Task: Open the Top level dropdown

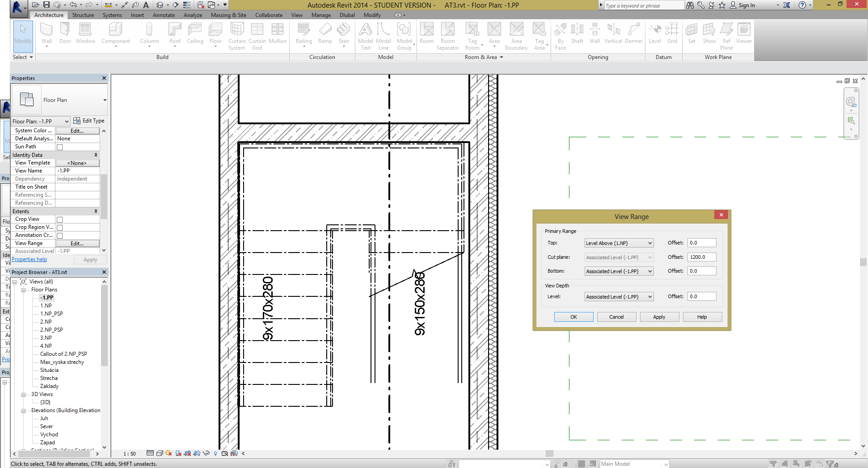Action: pyautogui.click(x=619, y=243)
